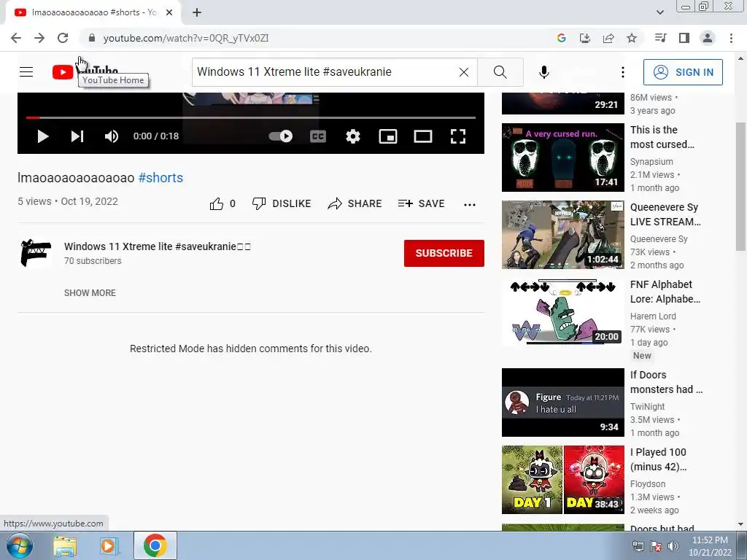Click the SHARE button
Viewport: 747px width, 560px height.
[355, 204]
